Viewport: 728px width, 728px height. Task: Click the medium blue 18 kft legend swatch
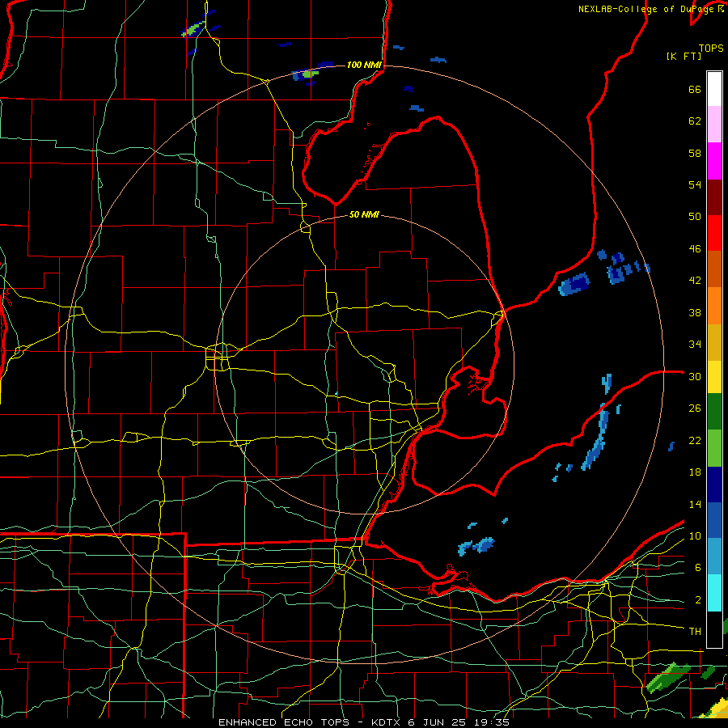coord(714,520)
